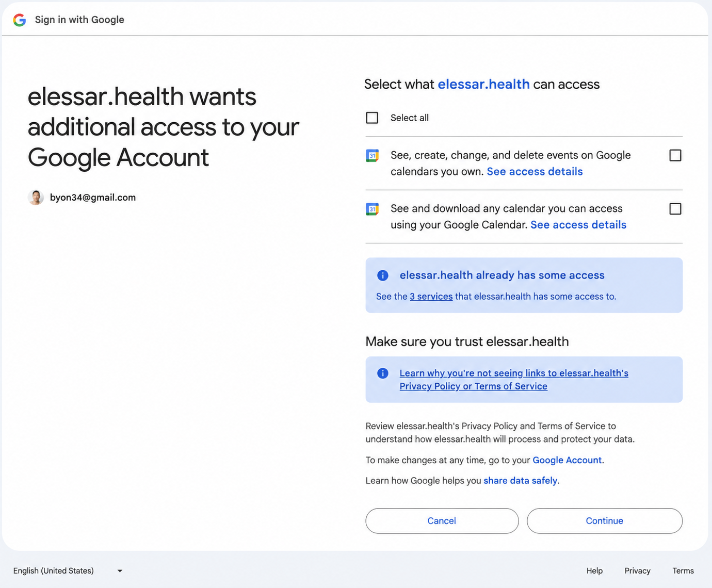Click the Cancel button
The height and width of the screenshot is (588, 712).
click(x=442, y=521)
